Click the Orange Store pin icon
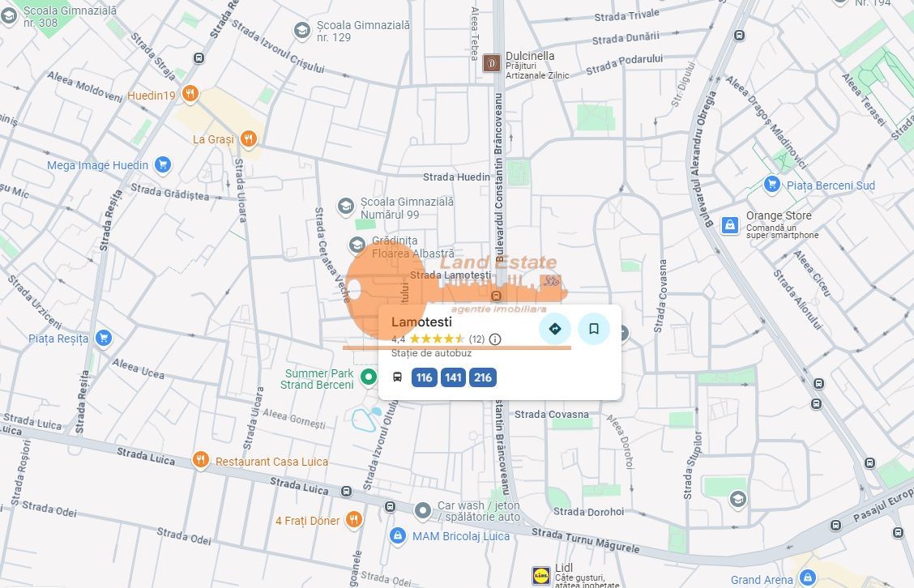 (730, 225)
